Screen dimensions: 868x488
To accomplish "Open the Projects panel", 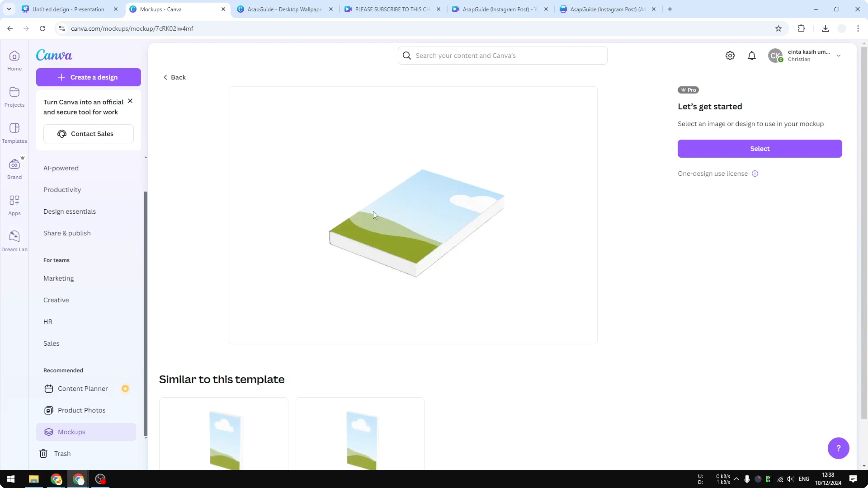I will pyautogui.click(x=14, y=97).
